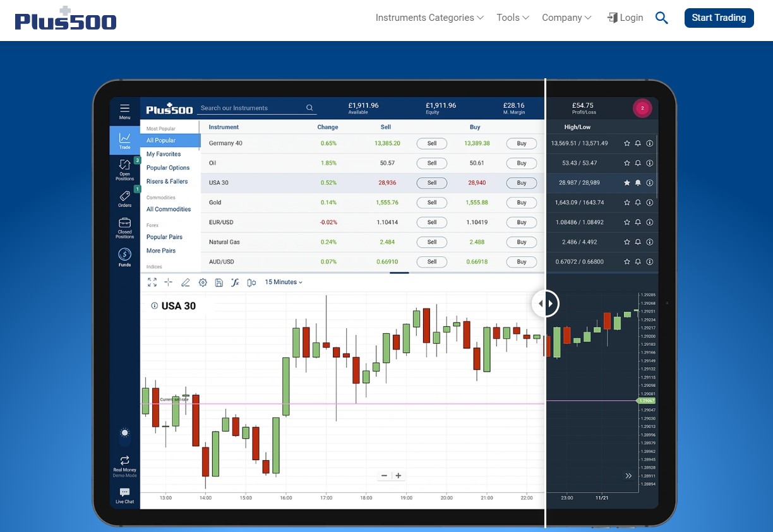Open the Popular Options category
The width and height of the screenshot is (773, 532).
[168, 168]
